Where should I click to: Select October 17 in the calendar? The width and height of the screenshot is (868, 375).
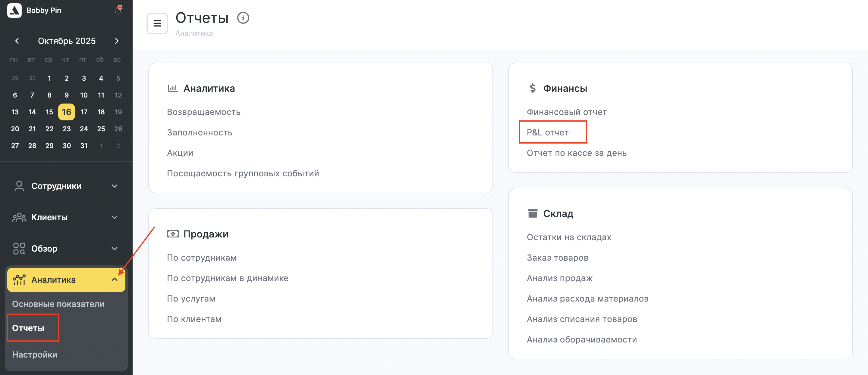click(x=84, y=112)
